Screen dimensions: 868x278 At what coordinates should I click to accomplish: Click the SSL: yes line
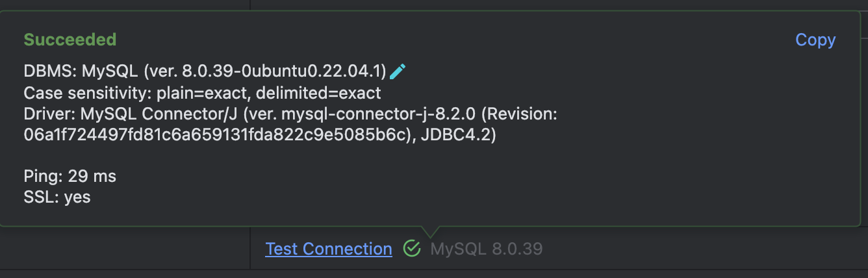pyautogui.click(x=57, y=197)
